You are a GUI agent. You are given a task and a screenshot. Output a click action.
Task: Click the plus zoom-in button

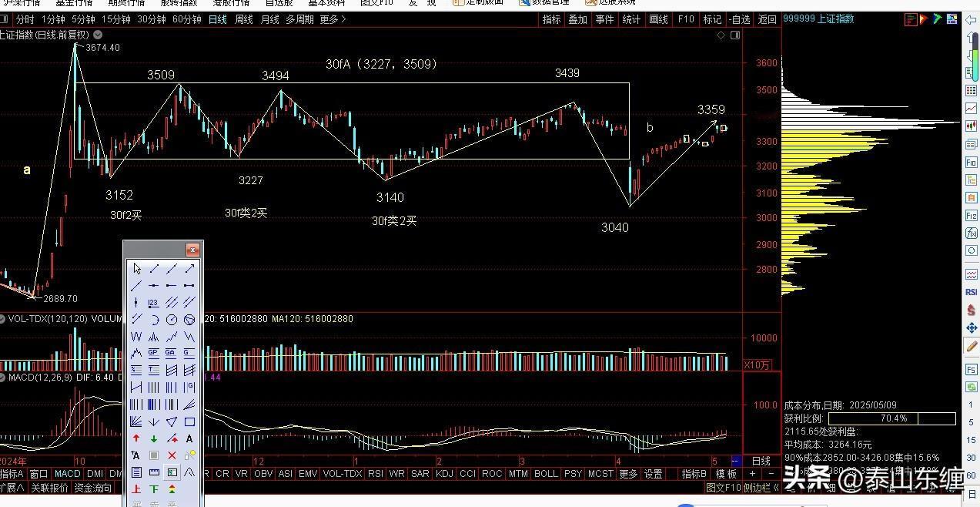pos(752,474)
